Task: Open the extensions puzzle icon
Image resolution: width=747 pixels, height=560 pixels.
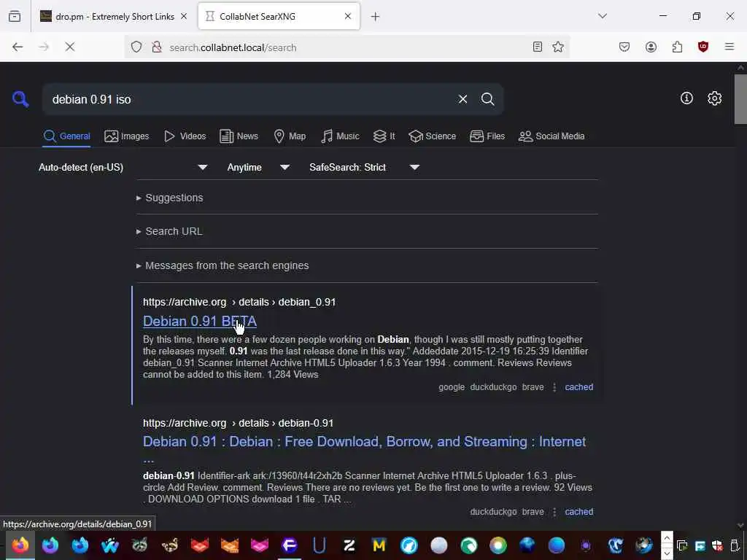Action: tap(677, 47)
